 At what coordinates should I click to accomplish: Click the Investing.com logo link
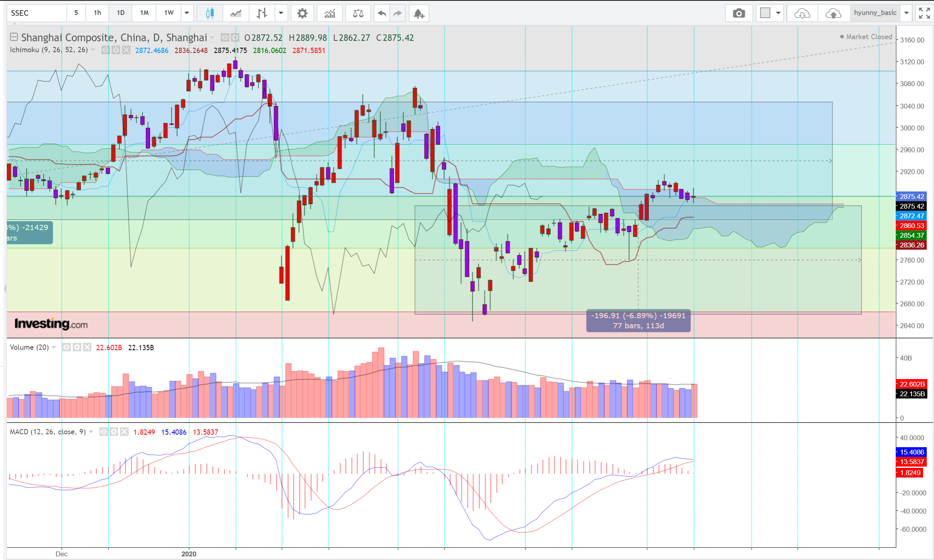click(51, 324)
